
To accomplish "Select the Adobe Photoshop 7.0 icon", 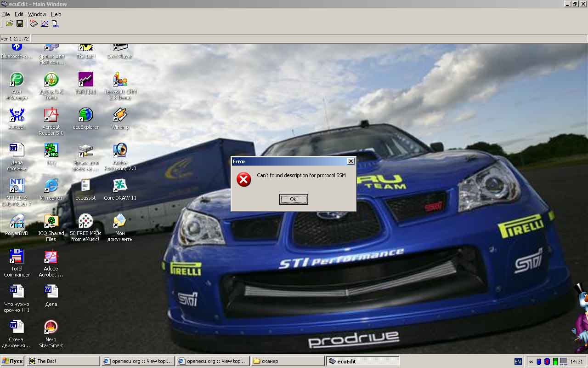I will point(120,157).
